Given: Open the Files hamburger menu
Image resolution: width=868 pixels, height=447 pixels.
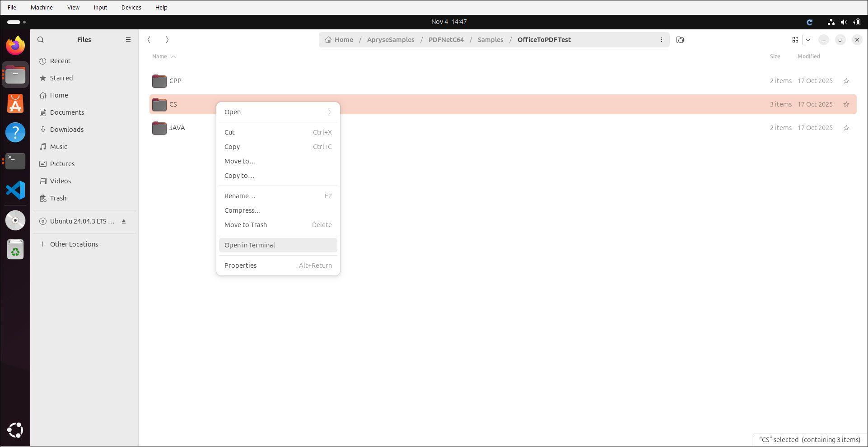Looking at the screenshot, I should coord(128,40).
